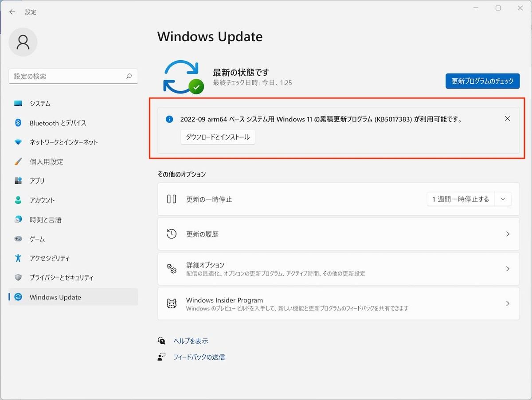Click the ゲーム controller icon
The height and width of the screenshot is (400, 532).
(x=18, y=239)
